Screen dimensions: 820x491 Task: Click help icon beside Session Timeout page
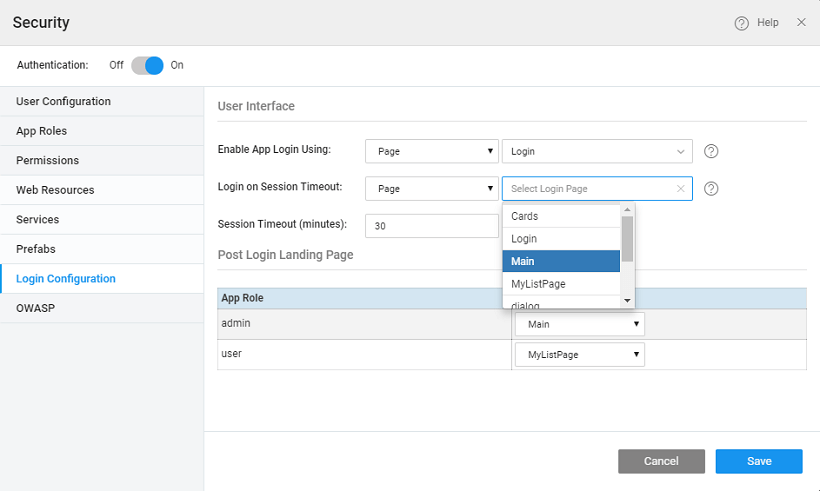[x=711, y=189]
